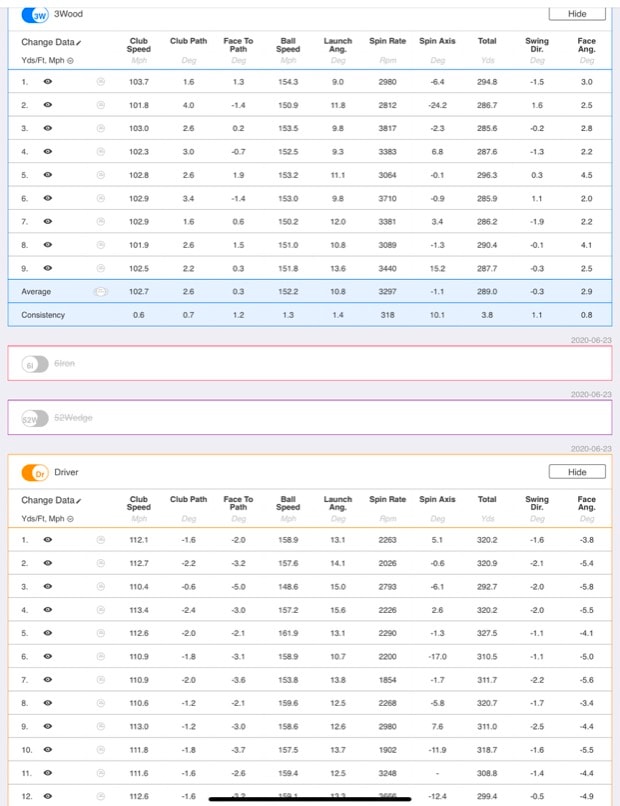Toggle eye icon for 3Wood shot 1

pos(47,81)
